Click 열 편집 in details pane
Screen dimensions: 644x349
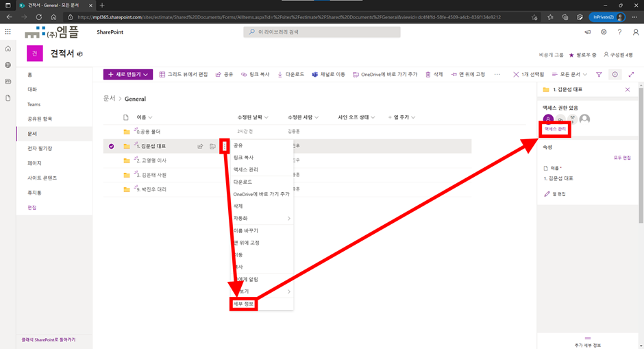click(555, 193)
